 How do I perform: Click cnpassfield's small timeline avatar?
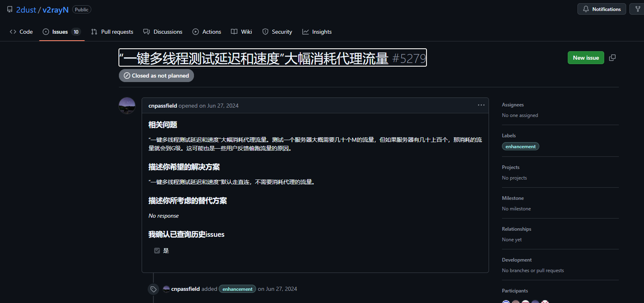[x=166, y=289]
